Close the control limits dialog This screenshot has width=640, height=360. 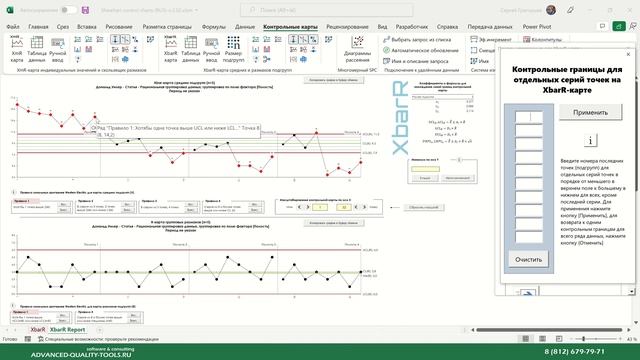tap(628, 54)
